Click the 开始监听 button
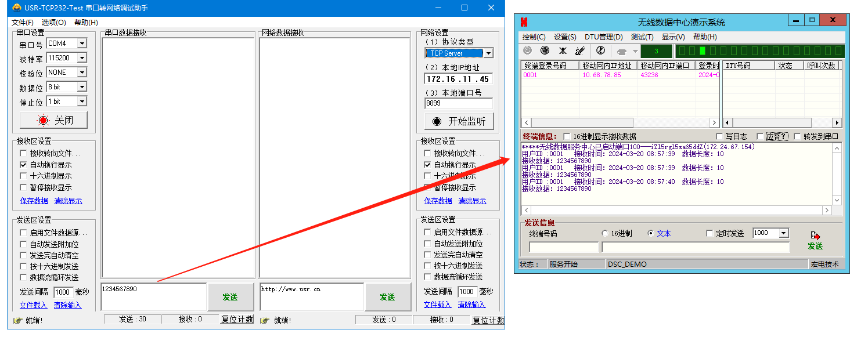Image resolution: width=868 pixels, height=337 pixels. [459, 121]
